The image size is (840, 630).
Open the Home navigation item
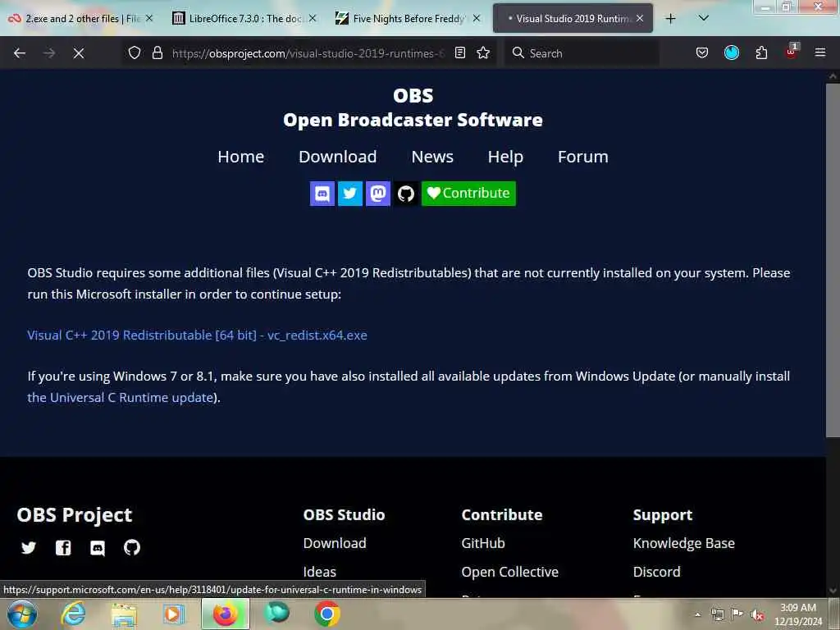(240, 157)
